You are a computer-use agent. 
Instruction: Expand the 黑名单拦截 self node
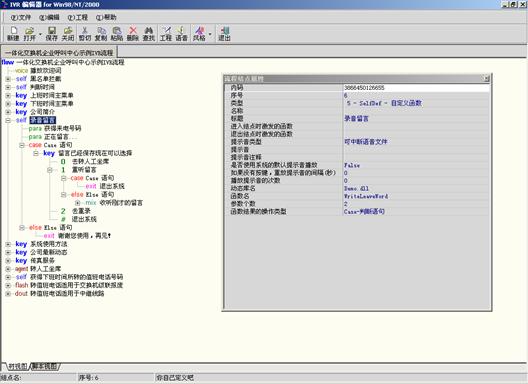click(8, 79)
